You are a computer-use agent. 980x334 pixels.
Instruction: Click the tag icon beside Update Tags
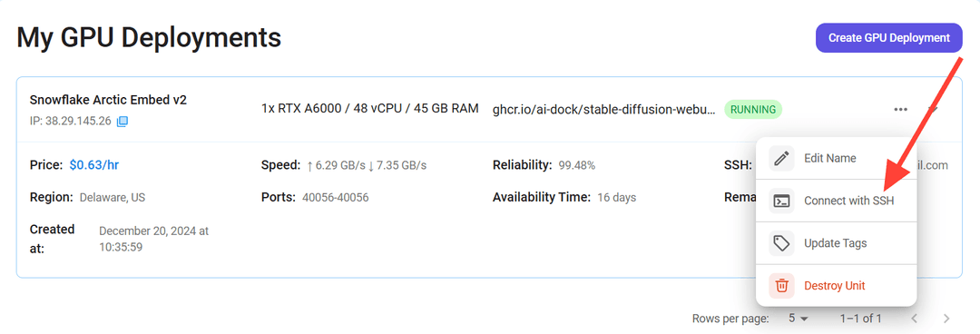[781, 243]
